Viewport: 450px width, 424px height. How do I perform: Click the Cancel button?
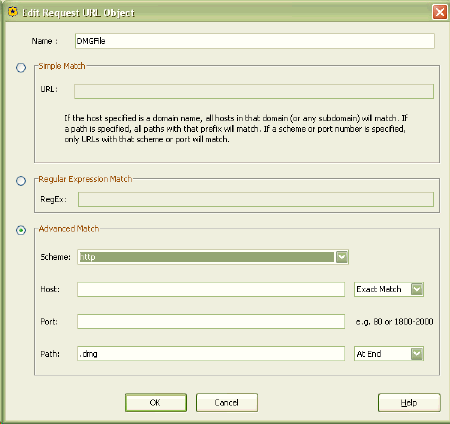click(x=227, y=403)
